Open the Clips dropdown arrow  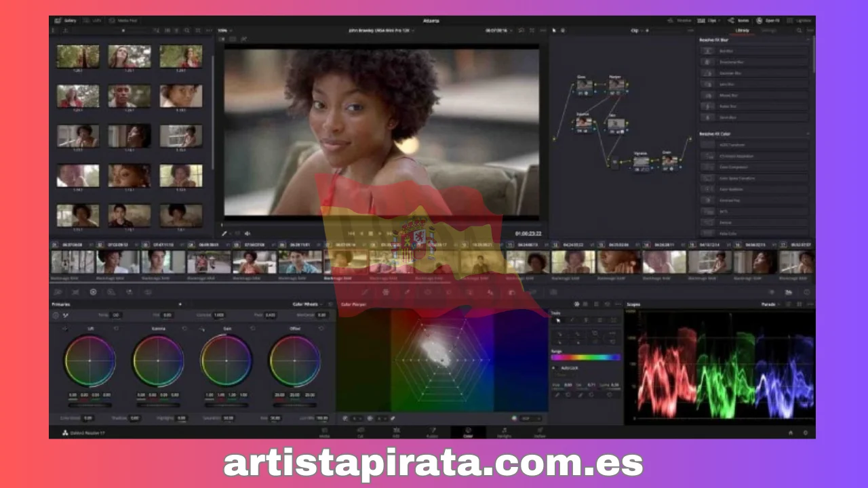click(719, 20)
